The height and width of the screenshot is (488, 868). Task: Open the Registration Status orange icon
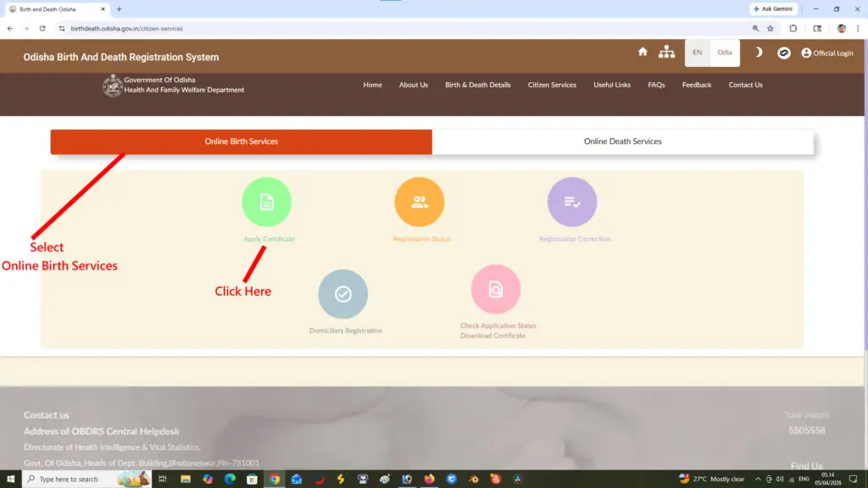(420, 202)
